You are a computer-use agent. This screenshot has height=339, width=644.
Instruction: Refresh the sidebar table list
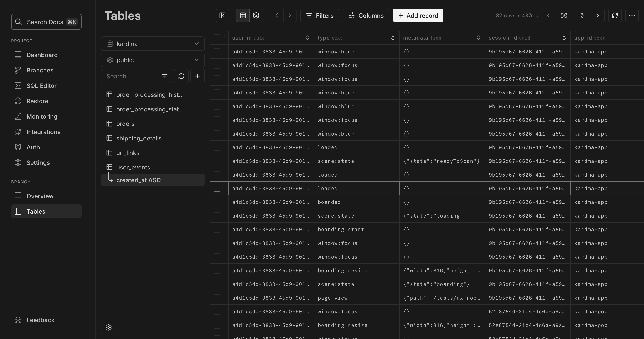point(181,76)
